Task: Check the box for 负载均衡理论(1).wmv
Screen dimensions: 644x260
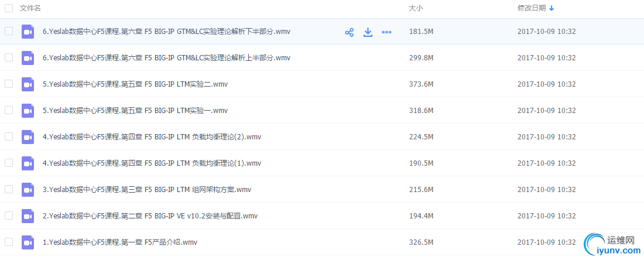Action: pos(9,163)
